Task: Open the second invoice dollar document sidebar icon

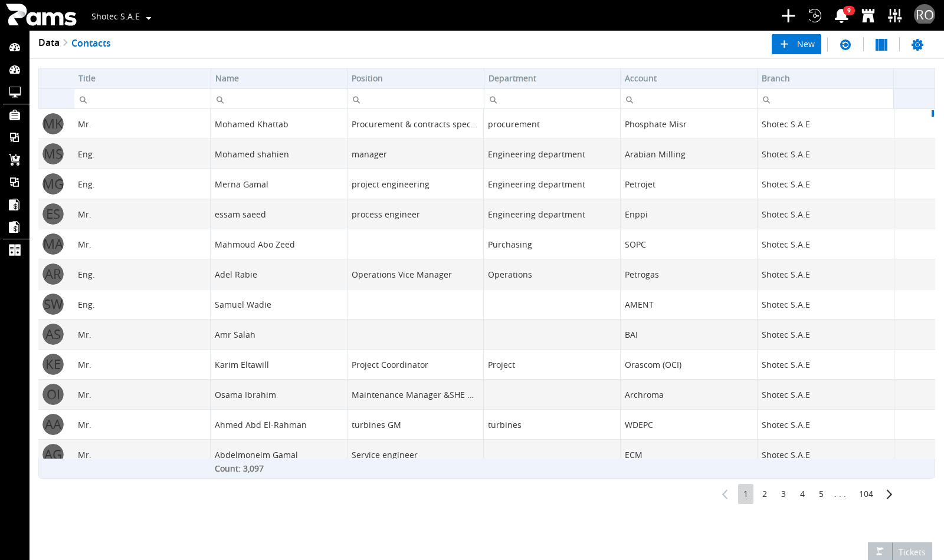Action: coord(15,227)
